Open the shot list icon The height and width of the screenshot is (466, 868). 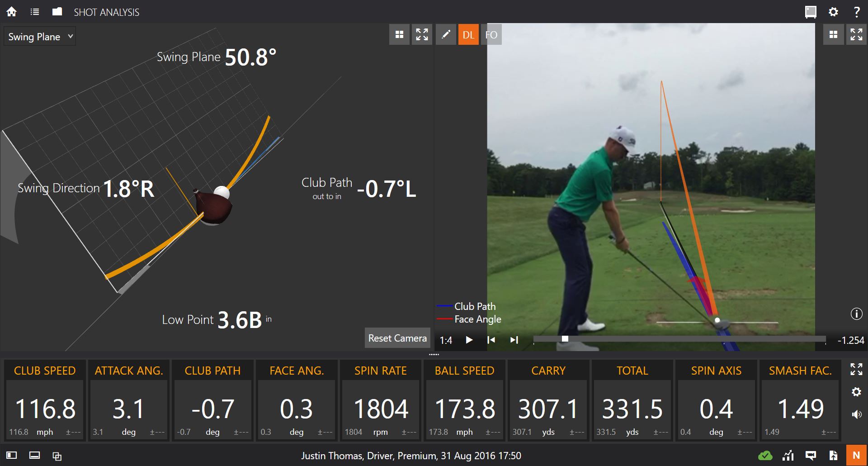click(x=35, y=12)
